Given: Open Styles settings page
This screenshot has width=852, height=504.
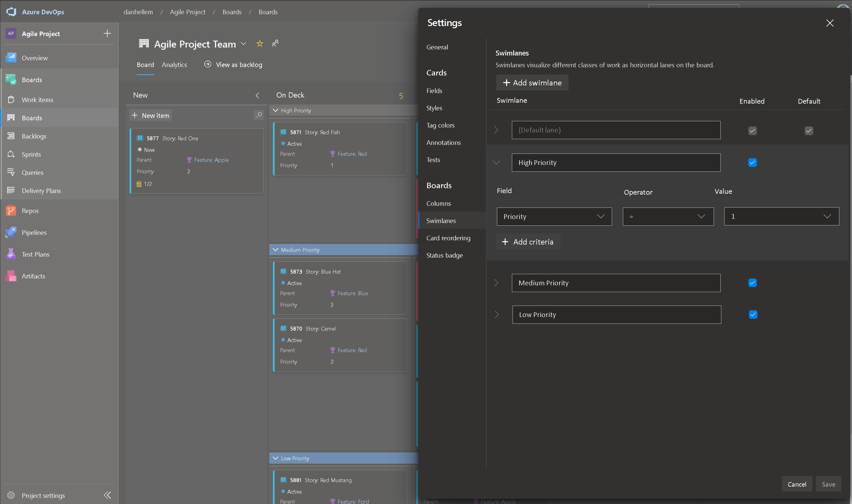Looking at the screenshot, I should (x=434, y=108).
